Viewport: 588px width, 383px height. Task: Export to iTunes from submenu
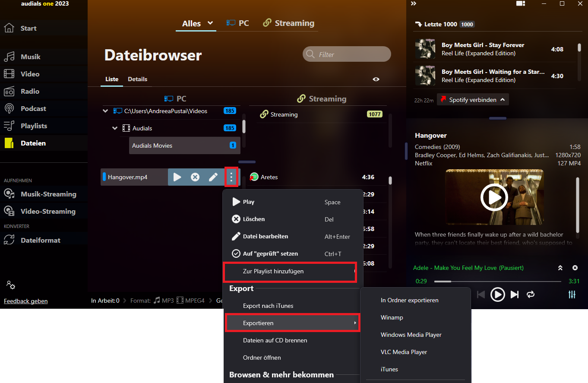point(415,369)
